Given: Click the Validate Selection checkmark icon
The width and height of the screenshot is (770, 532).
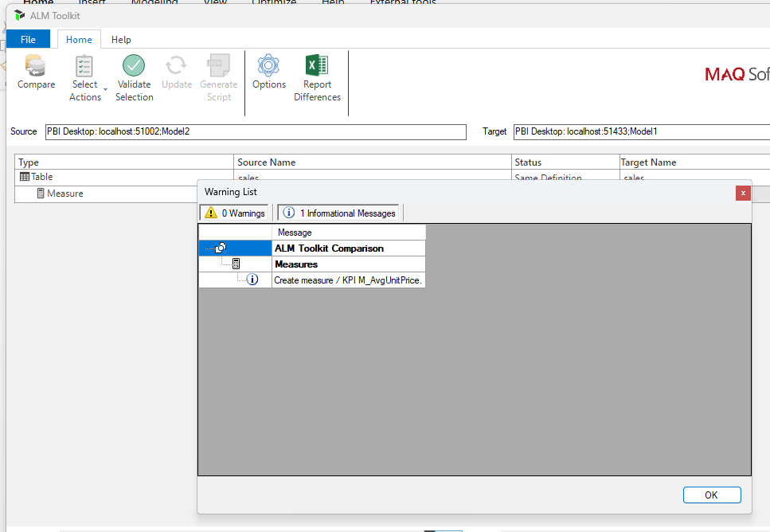Looking at the screenshot, I should click(x=134, y=66).
